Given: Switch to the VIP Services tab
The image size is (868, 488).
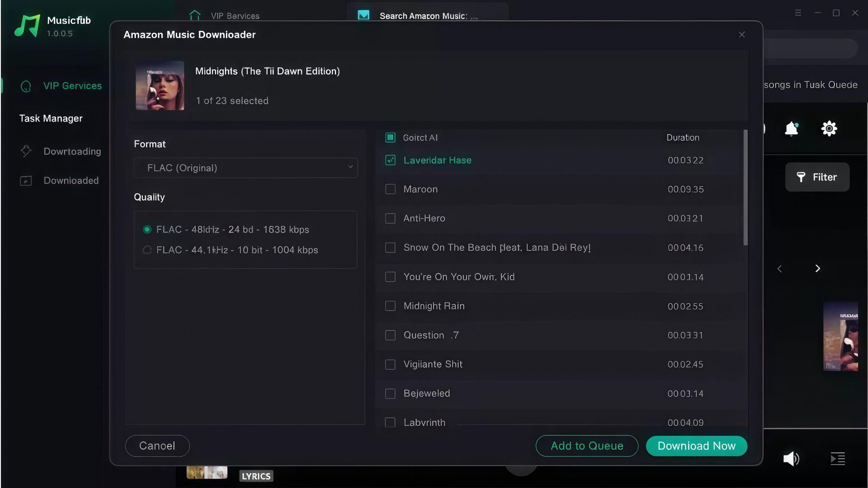Looking at the screenshot, I should click(x=235, y=16).
